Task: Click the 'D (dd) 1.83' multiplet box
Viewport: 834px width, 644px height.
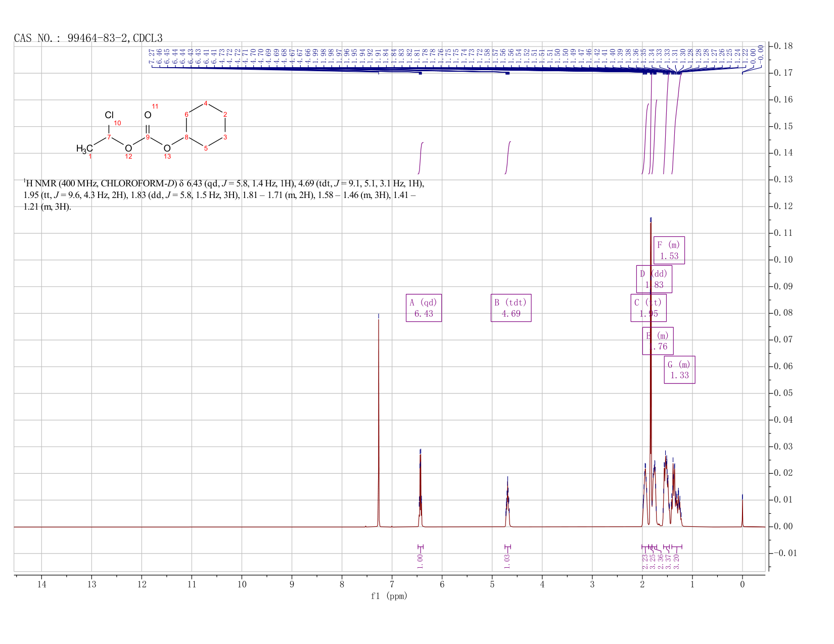Action: tap(654, 279)
